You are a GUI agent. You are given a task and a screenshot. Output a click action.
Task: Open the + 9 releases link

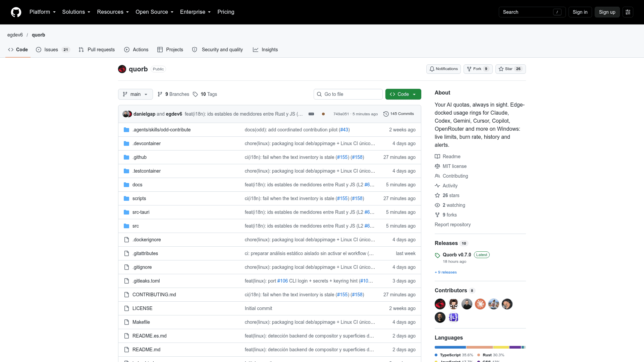446,272
